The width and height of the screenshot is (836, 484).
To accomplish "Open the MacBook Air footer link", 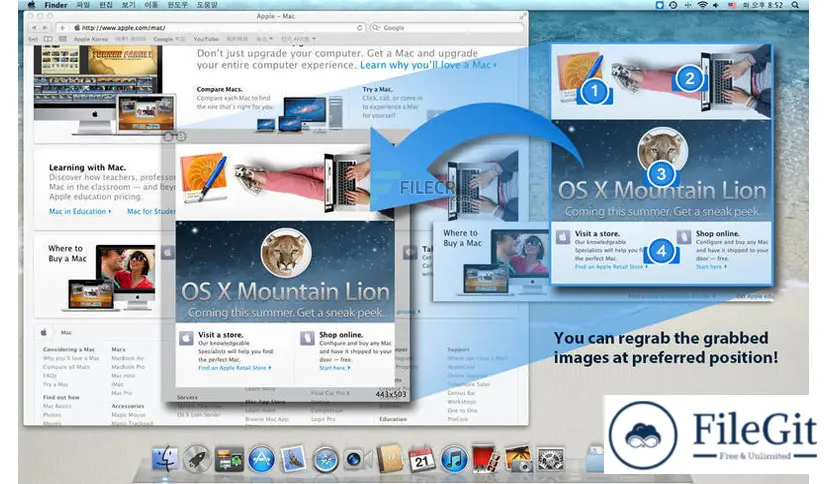I will [x=127, y=358].
